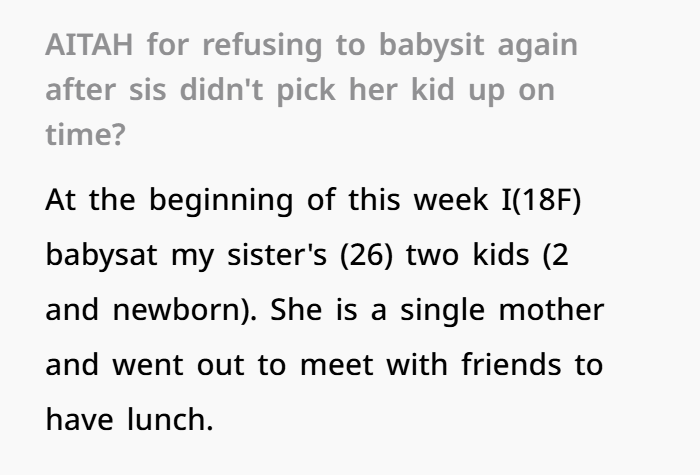Click the text 'I(18F)' in the paragraph
Viewport: 700px width, 475px height.
click(541, 200)
